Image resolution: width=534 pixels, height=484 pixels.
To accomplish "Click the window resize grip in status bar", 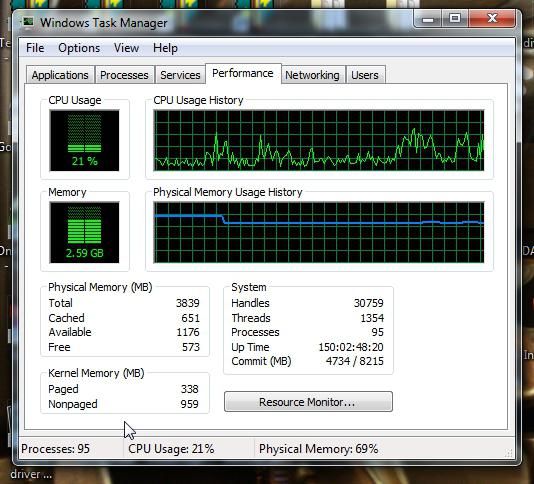I will coord(509,453).
